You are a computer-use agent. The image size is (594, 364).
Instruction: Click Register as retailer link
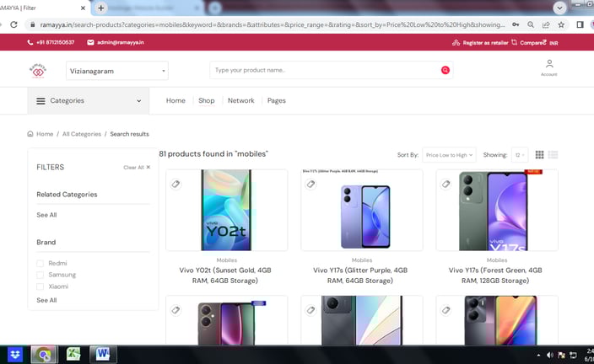[x=485, y=43]
